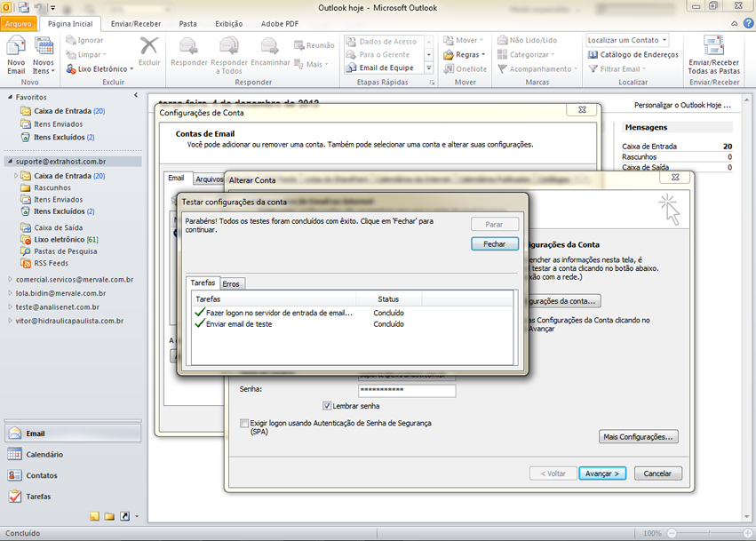756x541 pixels.
Task: Click the zoom slider in status bar
Action: (x=709, y=533)
